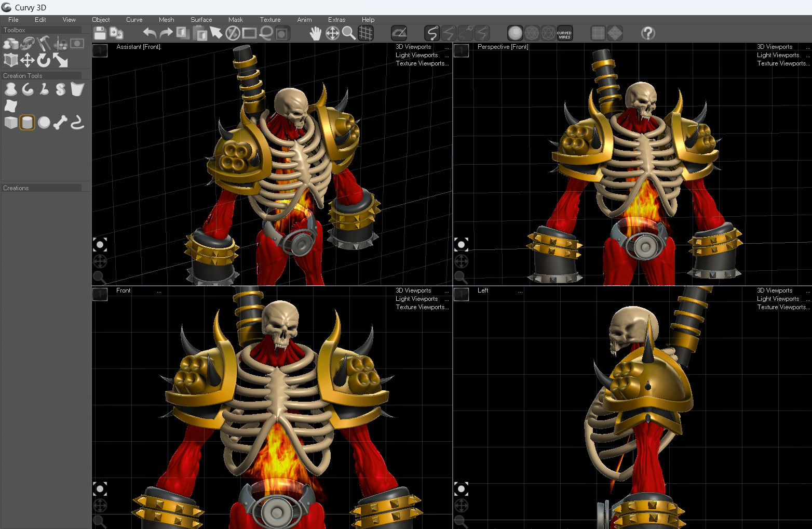The height and width of the screenshot is (529, 812).
Task: Open the Curve menu
Action: [x=134, y=20]
